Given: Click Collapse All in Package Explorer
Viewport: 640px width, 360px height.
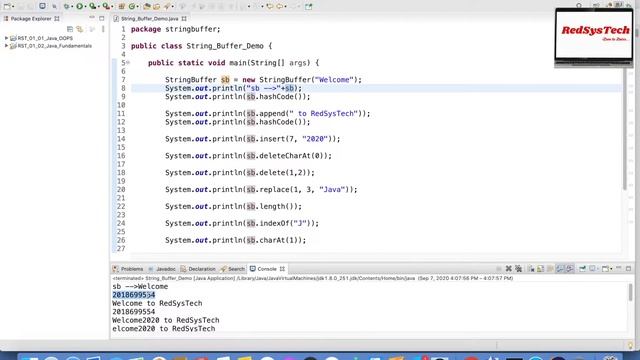Looking at the screenshot, I should tap(70, 29).
